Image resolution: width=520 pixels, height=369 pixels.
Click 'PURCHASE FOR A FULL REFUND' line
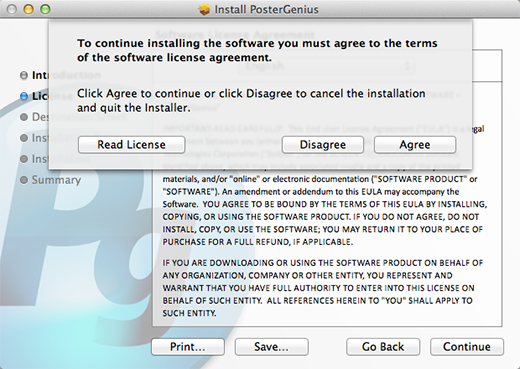(257, 242)
